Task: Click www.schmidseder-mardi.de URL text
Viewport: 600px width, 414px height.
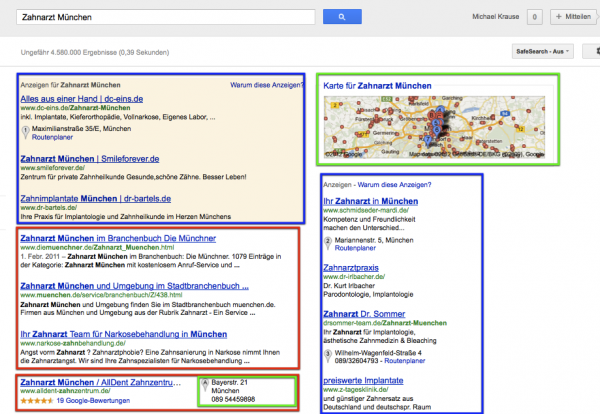Action: [366, 210]
